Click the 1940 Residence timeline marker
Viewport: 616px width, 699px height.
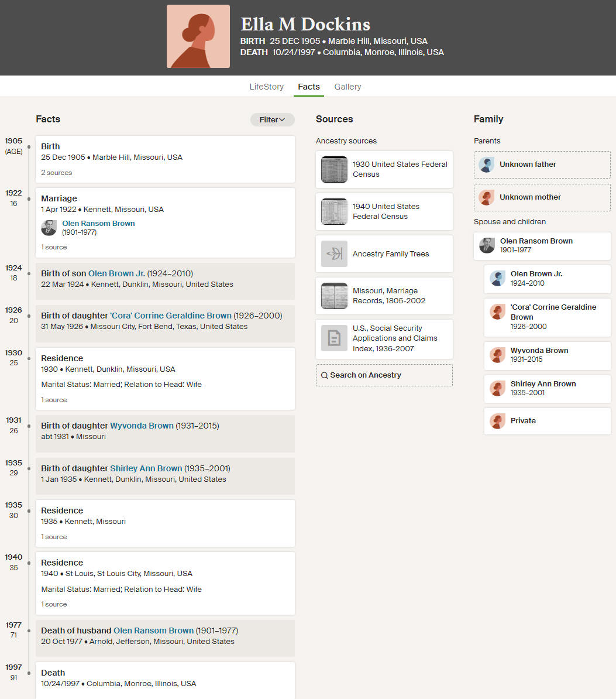[x=29, y=563]
